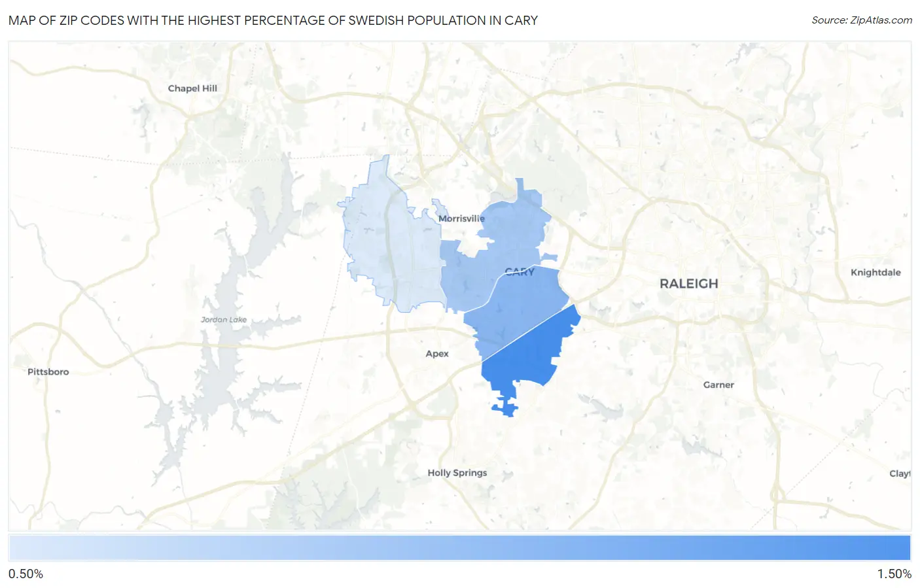This screenshot has height=588, width=920.
Task: Click the Pittsboro label
Action: (x=48, y=372)
